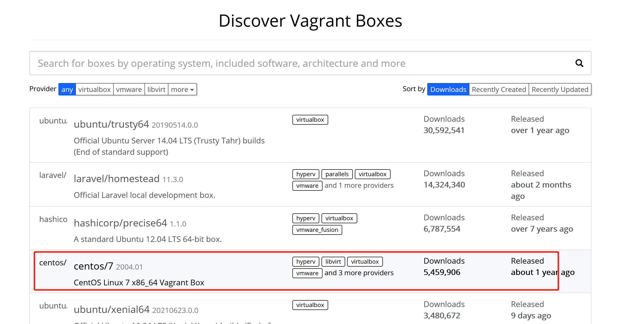Filter boxes by virtualbox provider

[94, 89]
